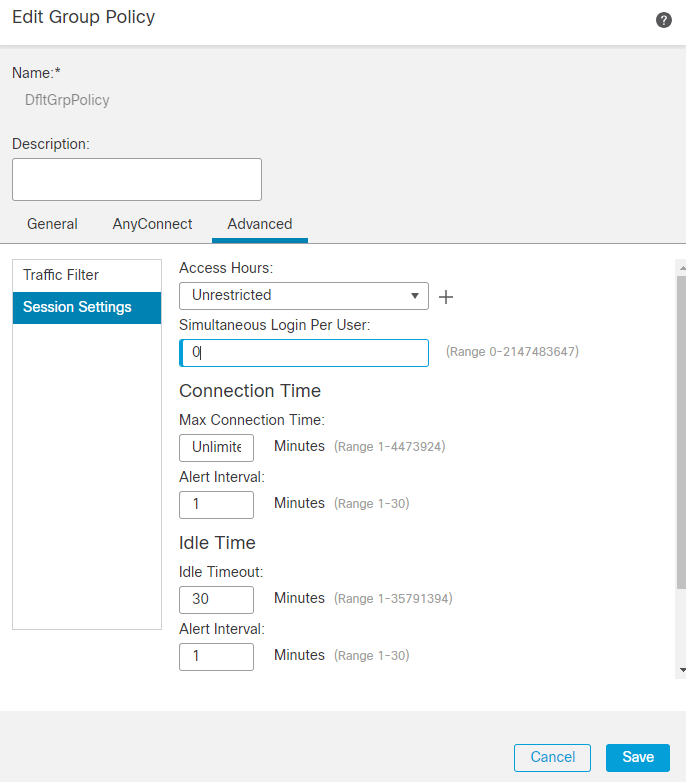This screenshot has width=686, height=782.
Task: Edit the Max Connection Time field
Action: [x=216, y=447]
